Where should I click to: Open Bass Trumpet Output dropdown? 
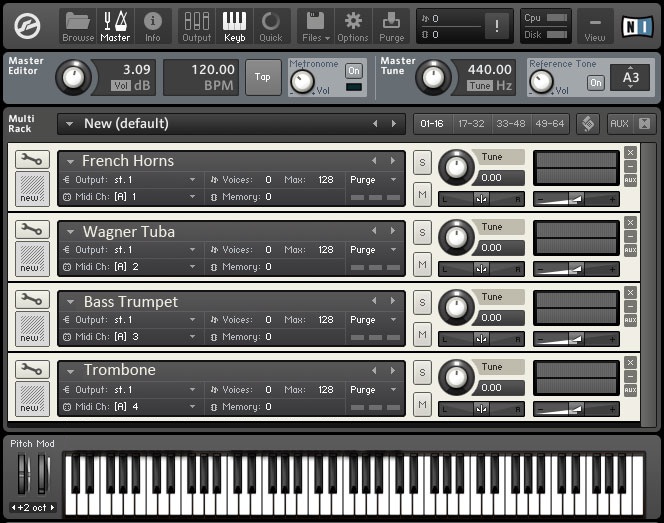point(192,320)
